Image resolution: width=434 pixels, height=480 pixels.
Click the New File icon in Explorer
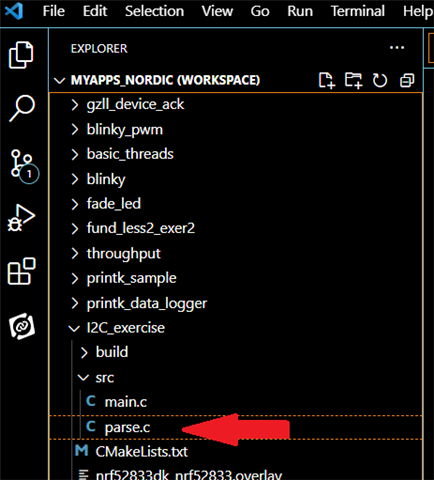point(326,80)
